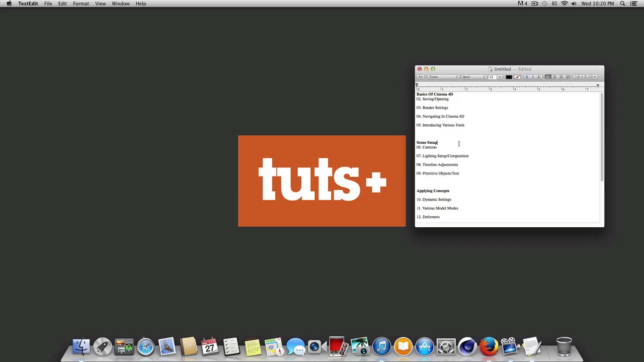Align text right
644x362 pixels.
(561, 77)
